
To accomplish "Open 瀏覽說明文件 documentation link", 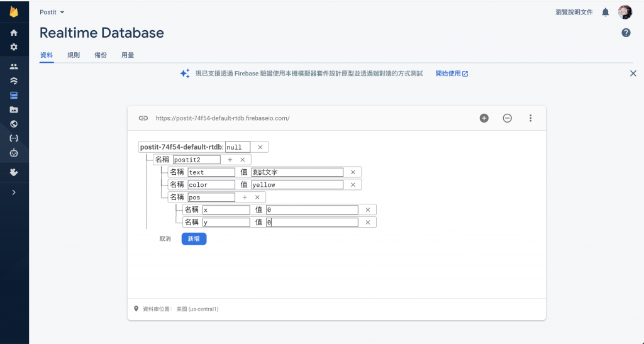I will tap(574, 13).
